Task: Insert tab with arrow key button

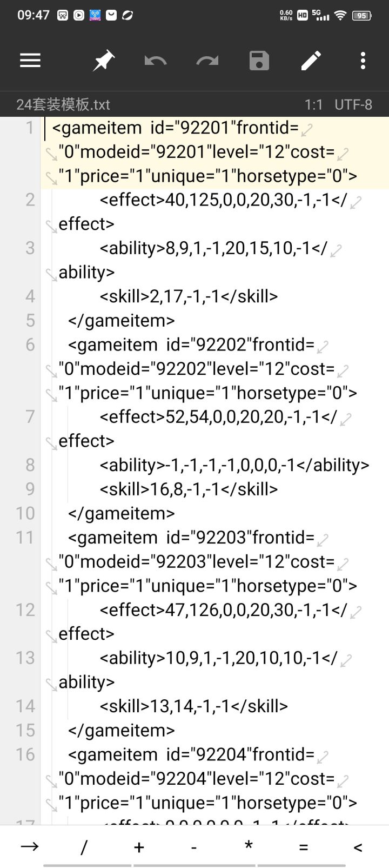Action: tap(30, 846)
